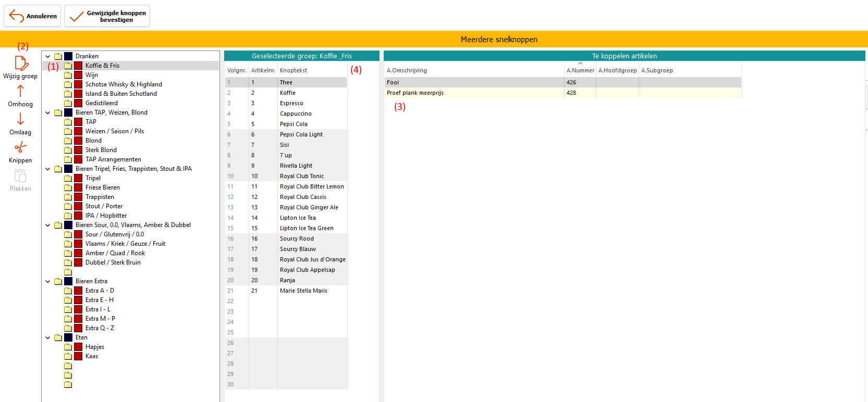This screenshot has height=402, width=868.
Task: Collapse the Bieren Extra tree group
Action: [48, 281]
